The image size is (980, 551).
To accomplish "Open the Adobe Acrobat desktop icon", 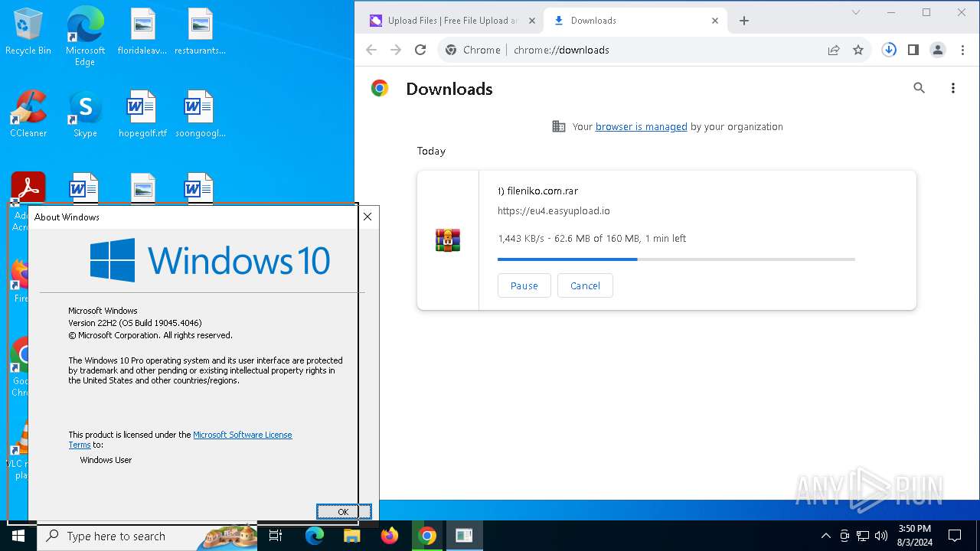I will pos(28,187).
